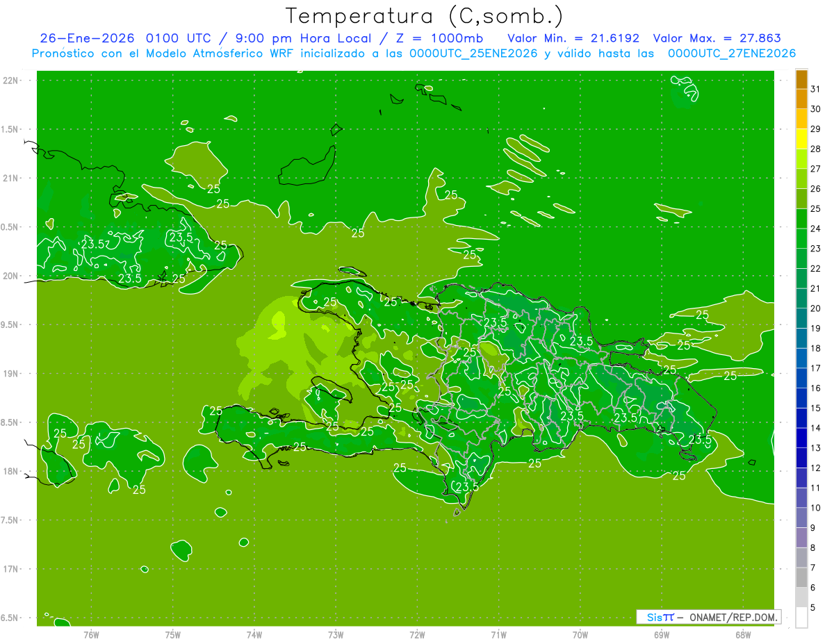The image size is (834, 644).
Task: Click the bright warm patch west of Haiti
Action: pyautogui.click(x=278, y=325)
